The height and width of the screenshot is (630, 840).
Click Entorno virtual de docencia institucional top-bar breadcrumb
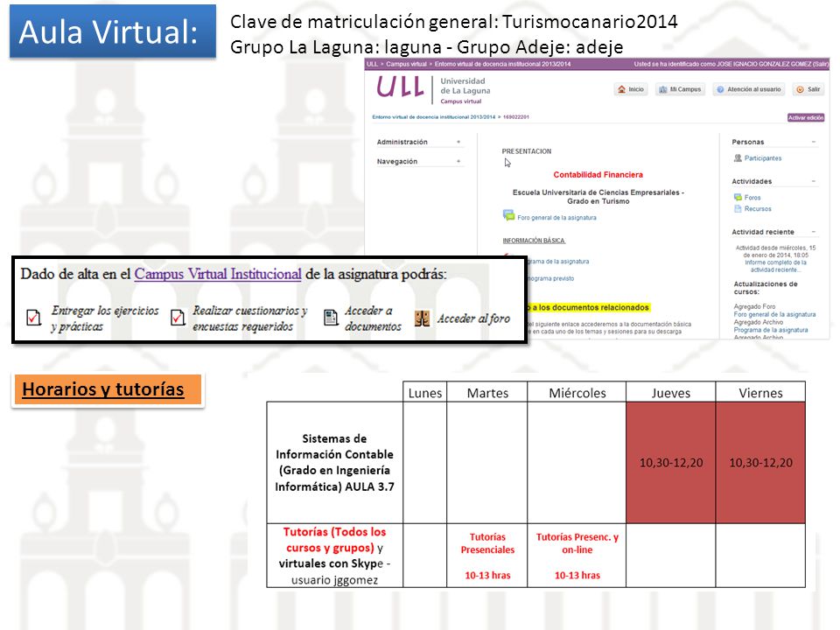click(502, 64)
